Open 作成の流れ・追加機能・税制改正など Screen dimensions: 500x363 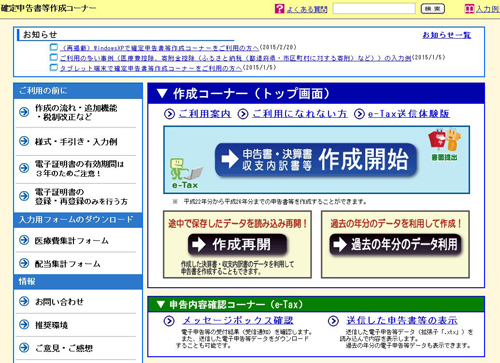[76, 112]
